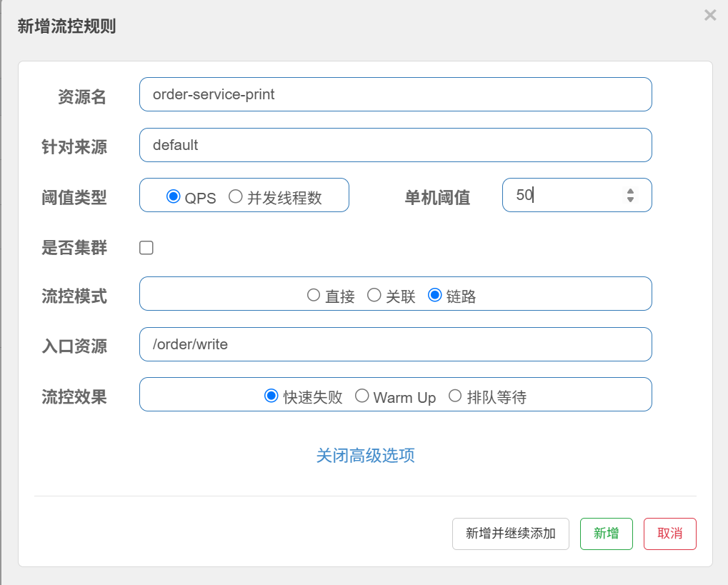Click the 是否集群 label
Viewport: 728px width, 585px height.
click(74, 247)
